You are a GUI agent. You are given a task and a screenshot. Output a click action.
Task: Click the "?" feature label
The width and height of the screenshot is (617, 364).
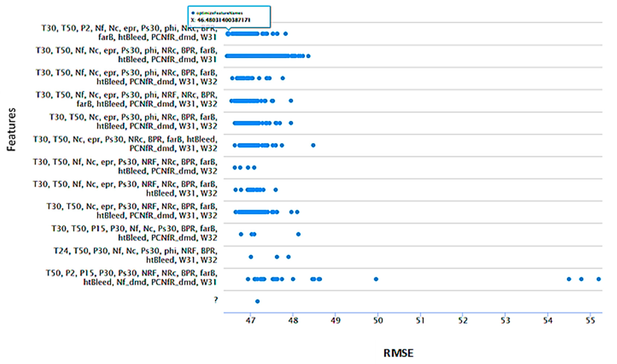coord(216,300)
